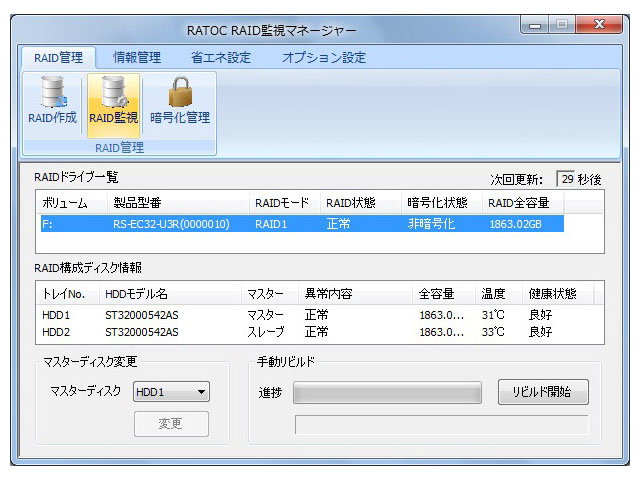Image resolution: width=640 pixels, height=480 pixels.
Task: Click the 温度 column header
Action: [499, 294]
